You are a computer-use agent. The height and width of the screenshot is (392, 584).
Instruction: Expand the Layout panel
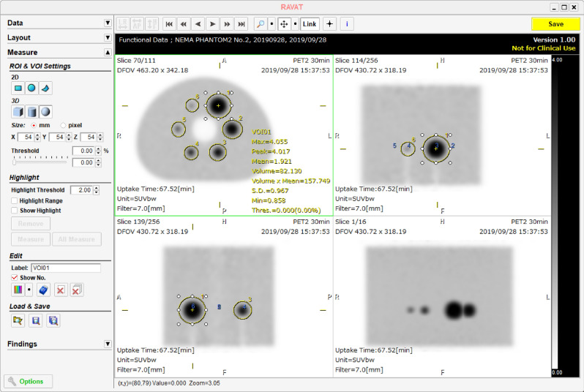108,37
